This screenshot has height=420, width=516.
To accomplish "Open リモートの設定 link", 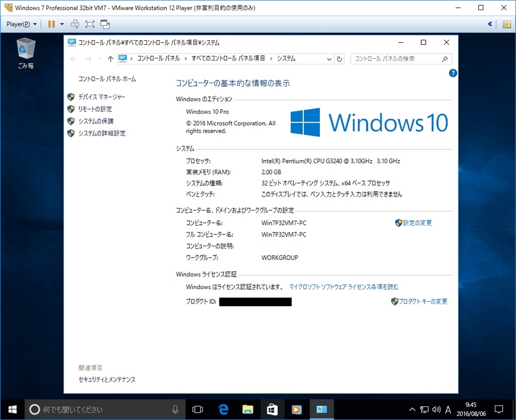I will tap(95, 109).
